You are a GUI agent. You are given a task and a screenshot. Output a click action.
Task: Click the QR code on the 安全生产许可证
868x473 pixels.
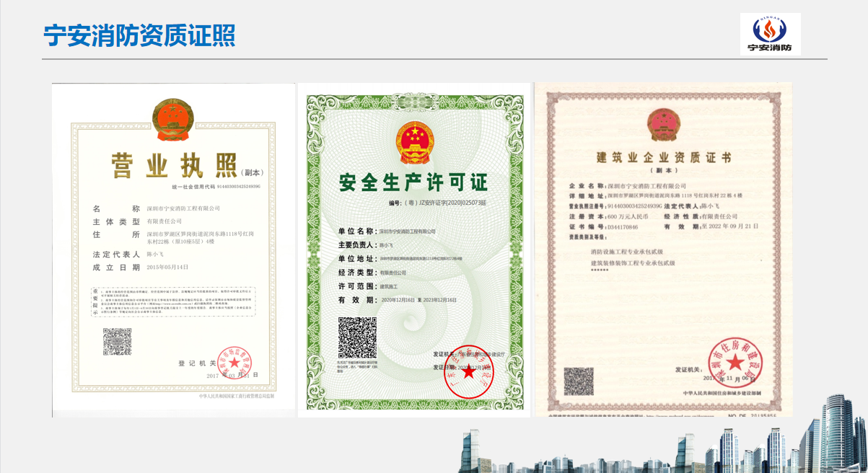[x=358, y=337]
